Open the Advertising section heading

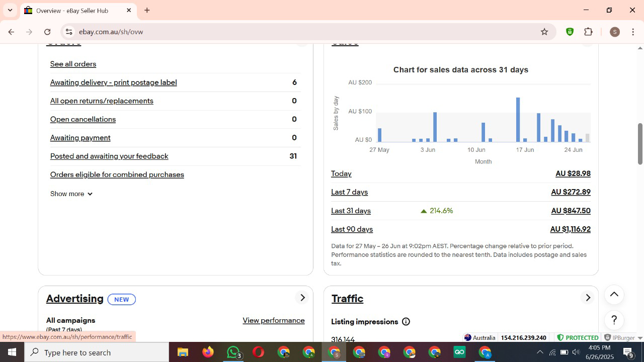coord(75,299)
